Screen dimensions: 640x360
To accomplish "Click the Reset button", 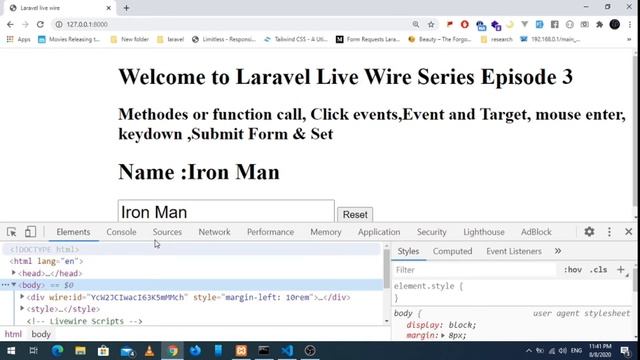I will coord(355,215).
